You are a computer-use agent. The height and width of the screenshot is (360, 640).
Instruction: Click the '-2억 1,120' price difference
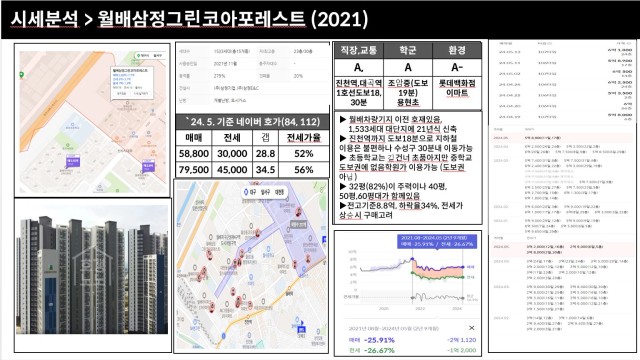(x=461, y=340)
